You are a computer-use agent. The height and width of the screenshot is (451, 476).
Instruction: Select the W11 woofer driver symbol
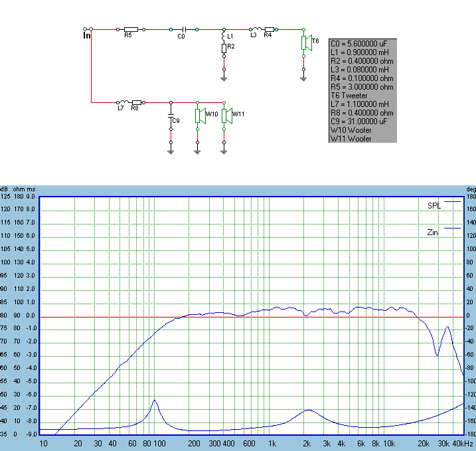click(x=225, y=116)
